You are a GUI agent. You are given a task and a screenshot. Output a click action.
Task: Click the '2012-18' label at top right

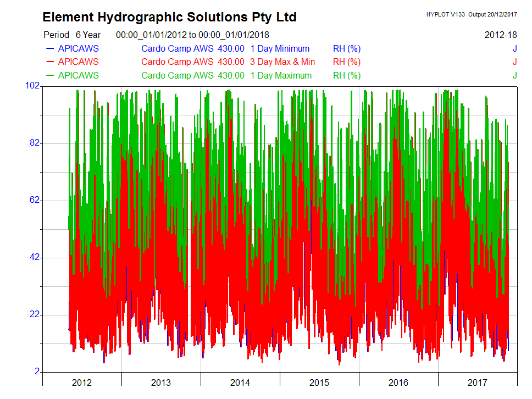pyautogui.click(x=501, y=35)
